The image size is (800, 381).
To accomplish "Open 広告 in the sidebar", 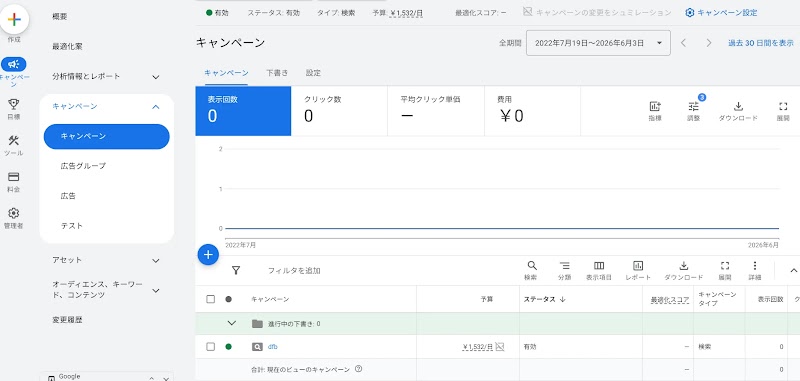I will (x=68, y=196).
